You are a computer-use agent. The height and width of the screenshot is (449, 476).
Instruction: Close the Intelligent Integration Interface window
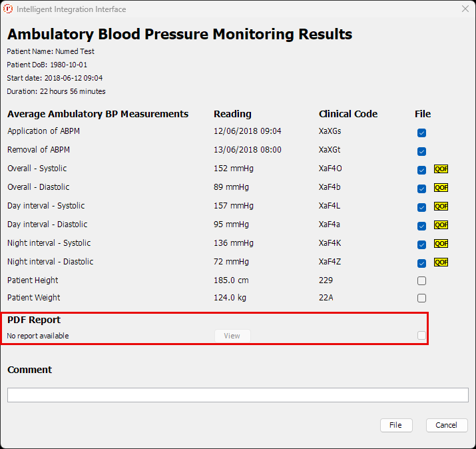point(465,9)
